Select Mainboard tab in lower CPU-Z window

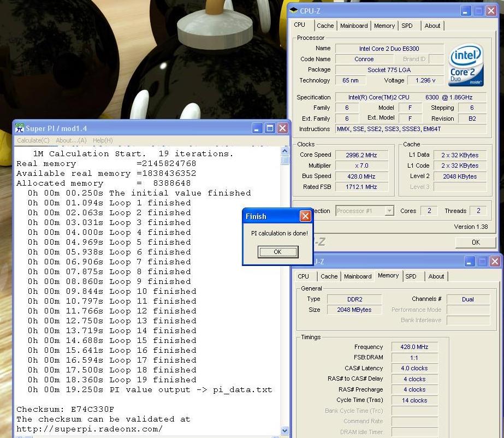coord(358,276)
